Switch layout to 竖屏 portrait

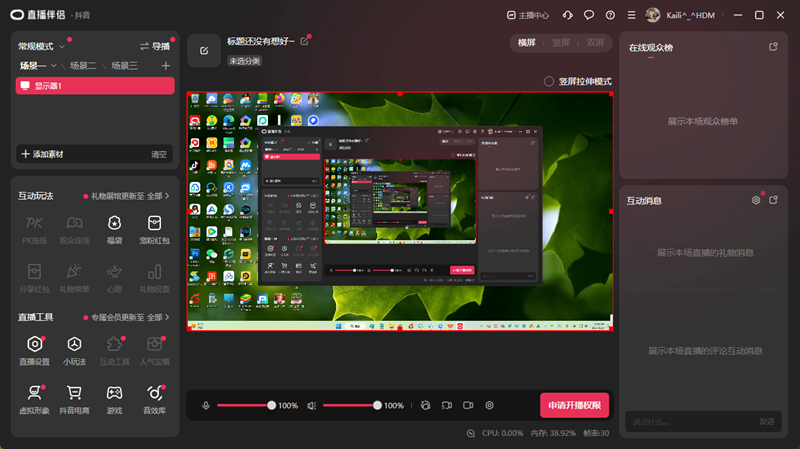point(561,43)
